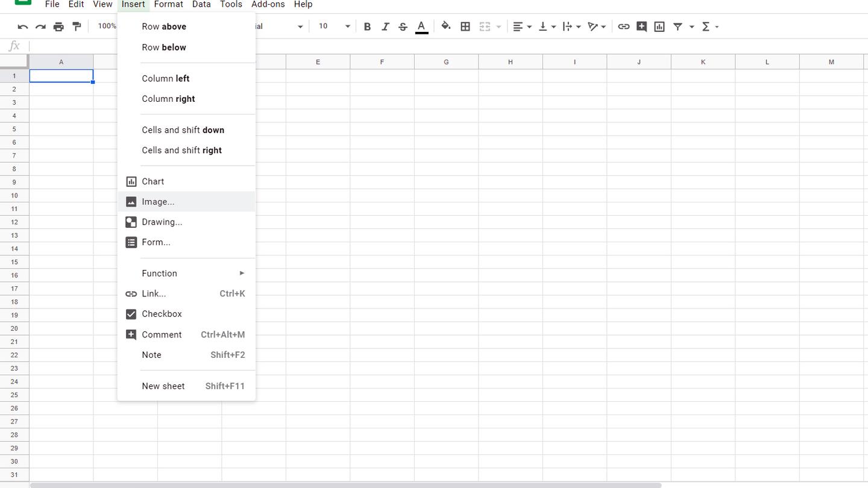This screenshot has height=488, width=868.
Task: Select Checkbox in the Insert menu
Action: coord(162,314)
